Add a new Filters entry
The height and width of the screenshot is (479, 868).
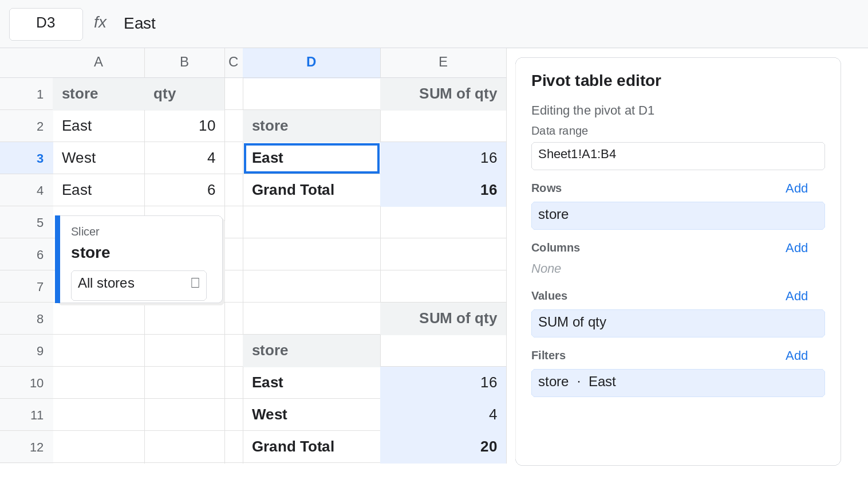pyautogui.click(x=796, y=356)
